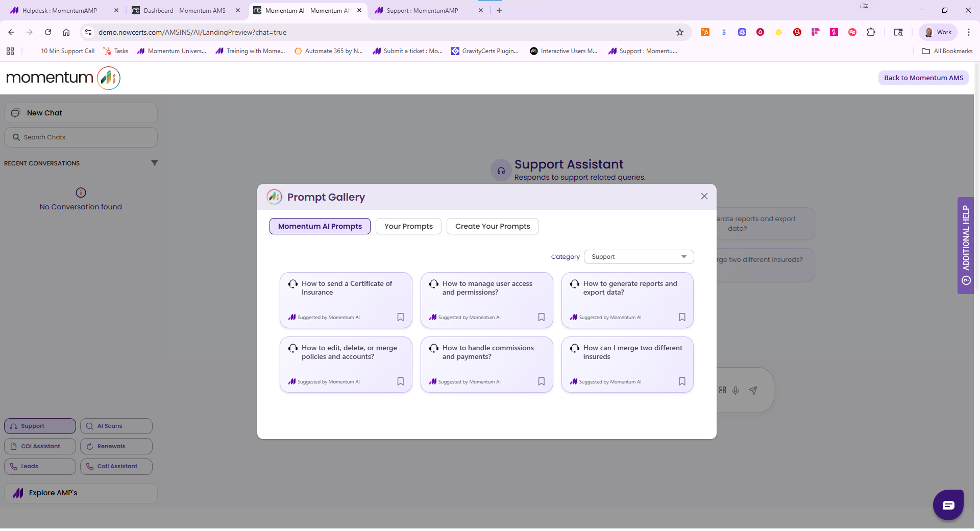This screenshot has height=531, width=980.
Task: Bookmark the merge two different insureds prompt
Action: [682, 381]
